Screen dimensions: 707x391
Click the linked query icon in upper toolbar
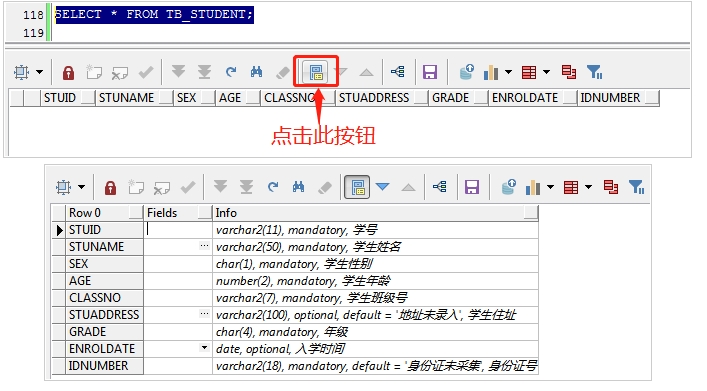(398, 72)
